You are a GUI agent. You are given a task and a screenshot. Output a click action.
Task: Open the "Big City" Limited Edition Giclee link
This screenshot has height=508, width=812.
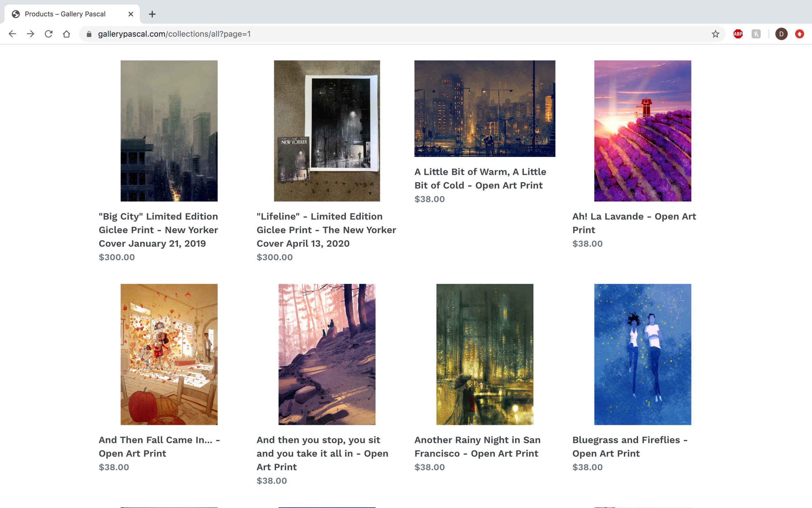[x=158, y=230]
